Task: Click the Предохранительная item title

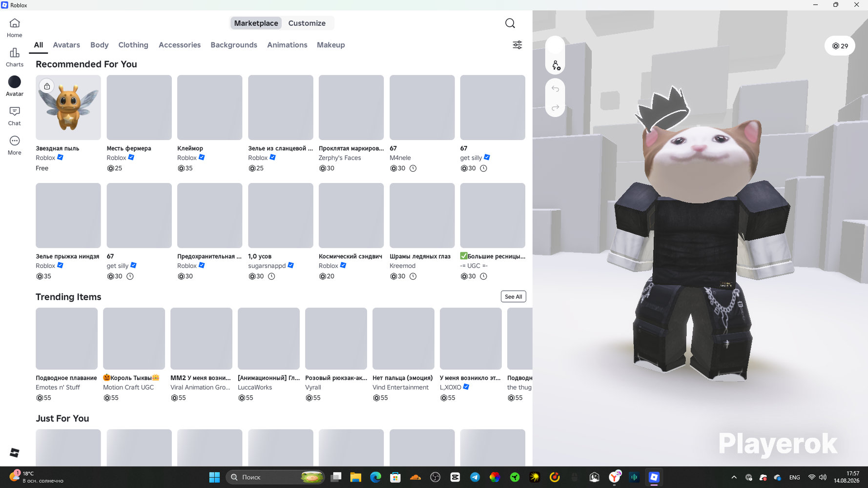Action: [x=209, y=256]
